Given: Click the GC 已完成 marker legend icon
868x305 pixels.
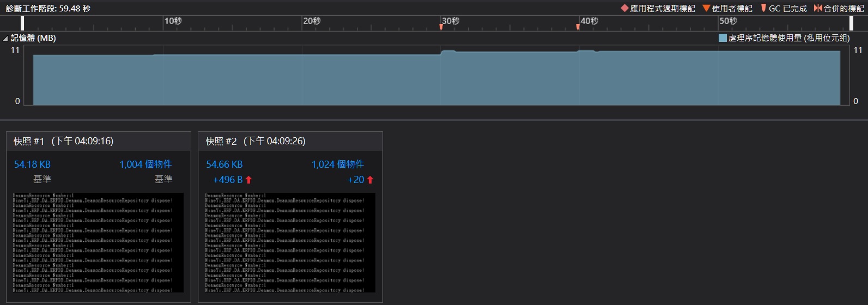Looking at the screenshot, I should (x=763, y=8).
